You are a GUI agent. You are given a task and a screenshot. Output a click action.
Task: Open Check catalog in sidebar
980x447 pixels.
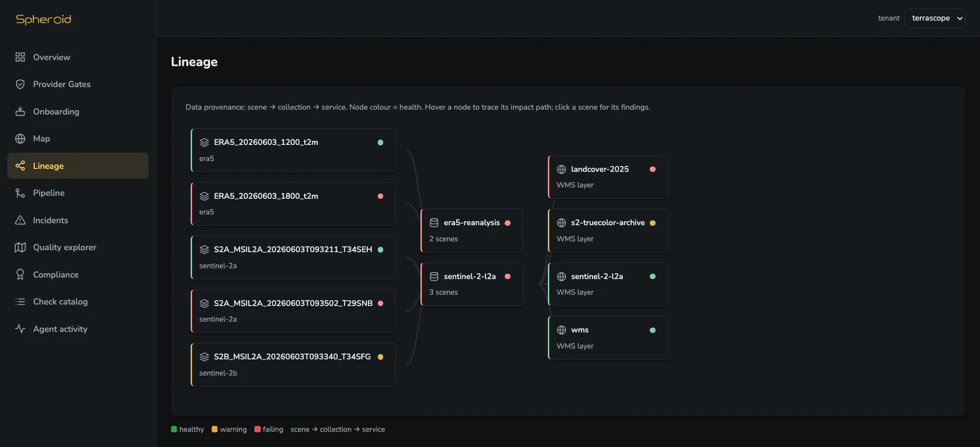click(x=78, y=302)
